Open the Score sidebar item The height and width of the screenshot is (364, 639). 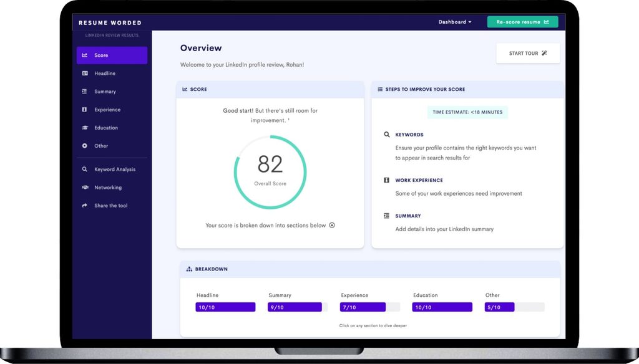pos(112,55)
